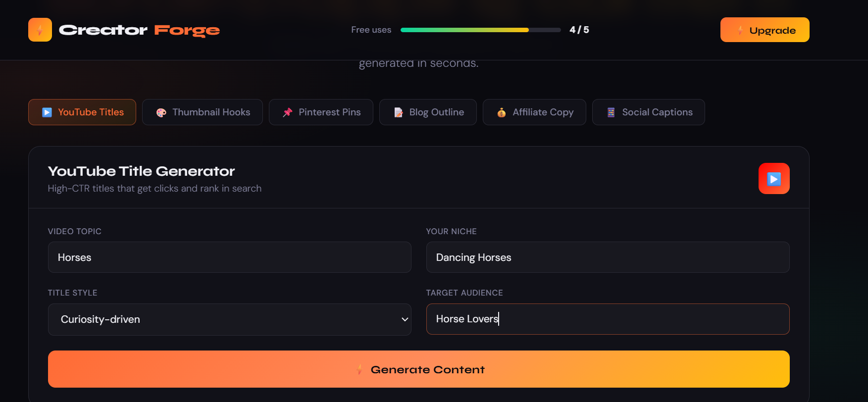Go to the Blog Outline tab

(428, 112)
